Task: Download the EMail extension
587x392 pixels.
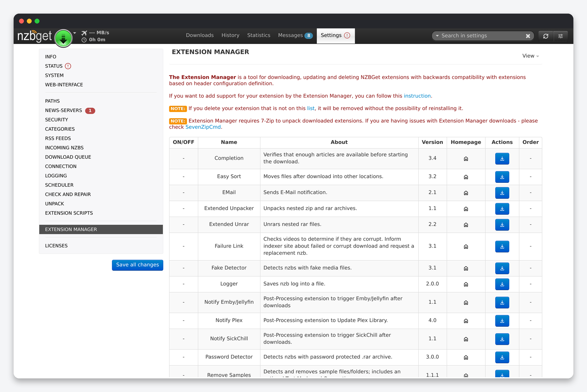Action: pyautogui.click(x=502, y=193)
